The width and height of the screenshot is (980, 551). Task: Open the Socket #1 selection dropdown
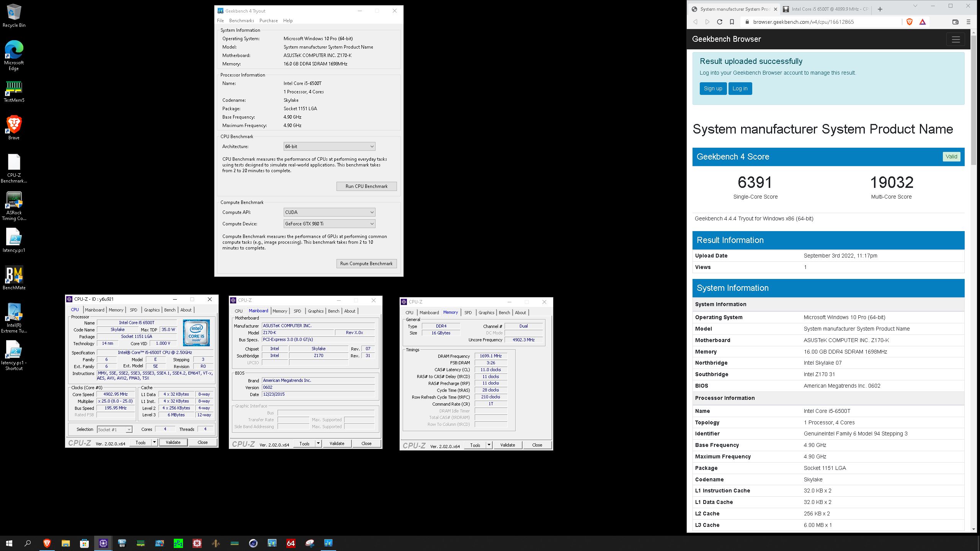tap(114, 429)
